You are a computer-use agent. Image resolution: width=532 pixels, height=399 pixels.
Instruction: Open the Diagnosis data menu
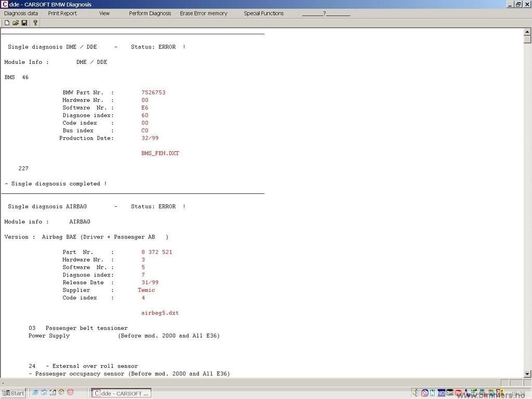(21, 14)
